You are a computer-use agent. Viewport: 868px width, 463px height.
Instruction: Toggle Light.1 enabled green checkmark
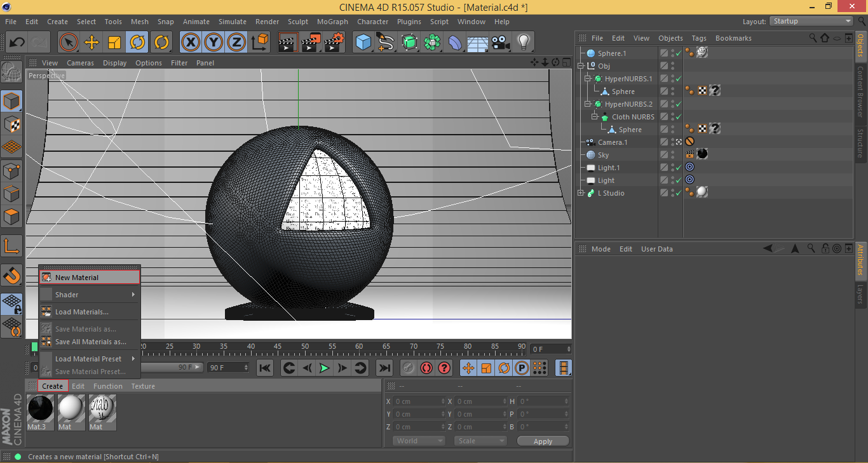tap(679, 168)
